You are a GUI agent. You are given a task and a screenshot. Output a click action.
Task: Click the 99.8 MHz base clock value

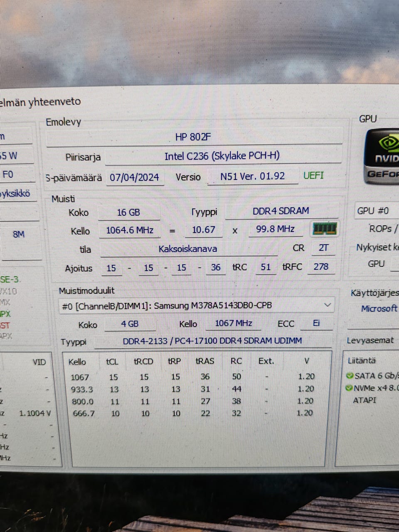click(275, 229)
